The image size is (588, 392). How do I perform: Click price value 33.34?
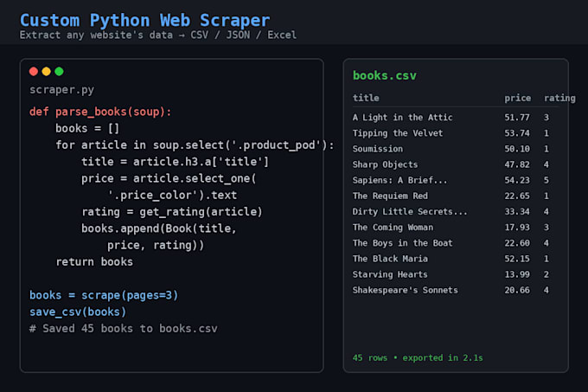point(517,211)
